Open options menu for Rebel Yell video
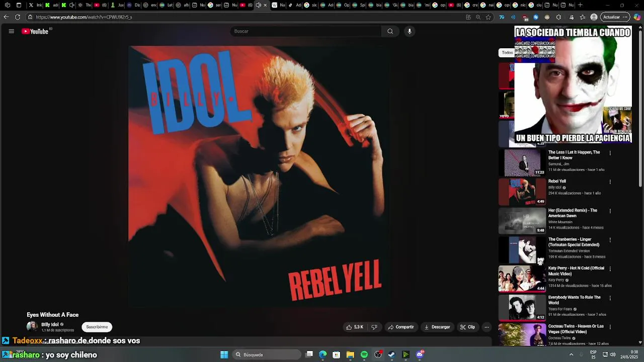644x362 pixels. coord(610,182)
